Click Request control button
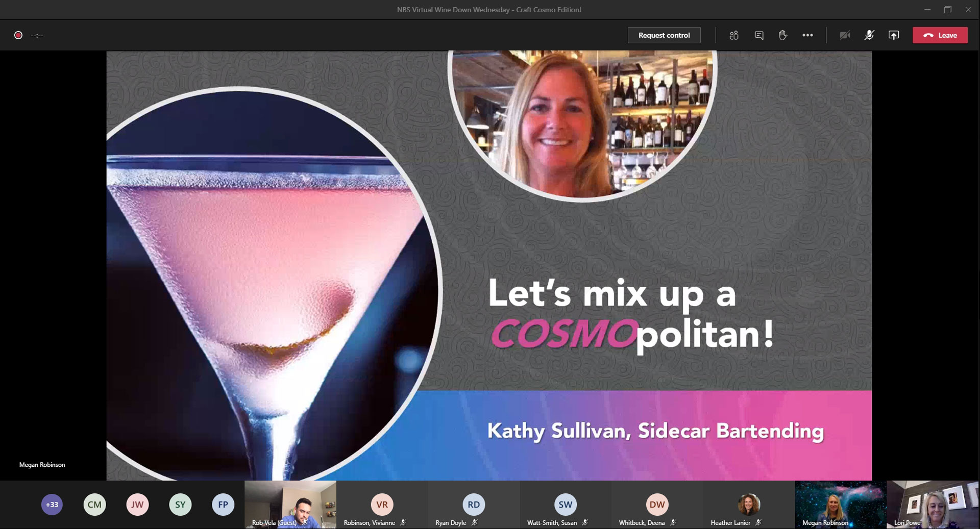Viewport: 980px width, 529px height. tap(664, 35)
